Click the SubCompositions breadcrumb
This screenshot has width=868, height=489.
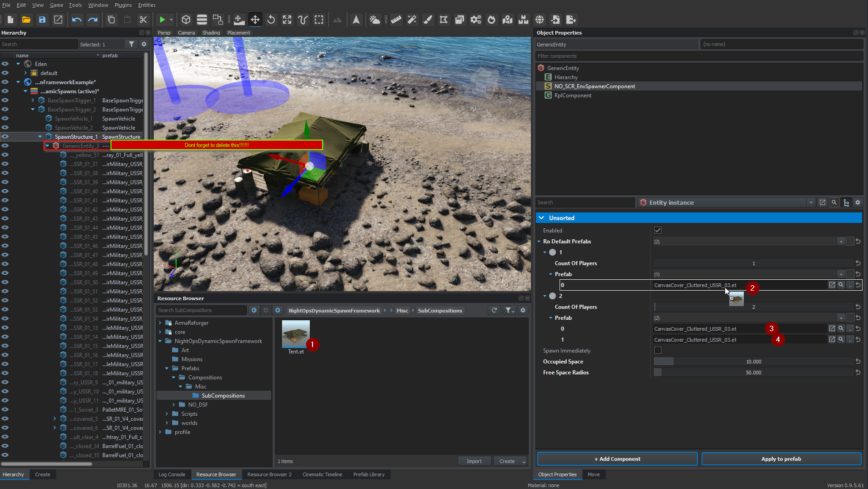tap(440, 311)
